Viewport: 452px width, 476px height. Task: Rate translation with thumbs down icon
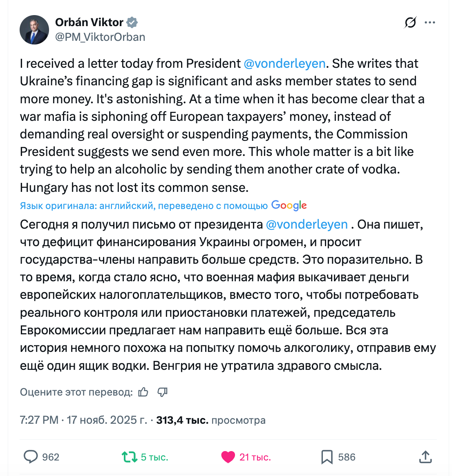pos(163,392)
